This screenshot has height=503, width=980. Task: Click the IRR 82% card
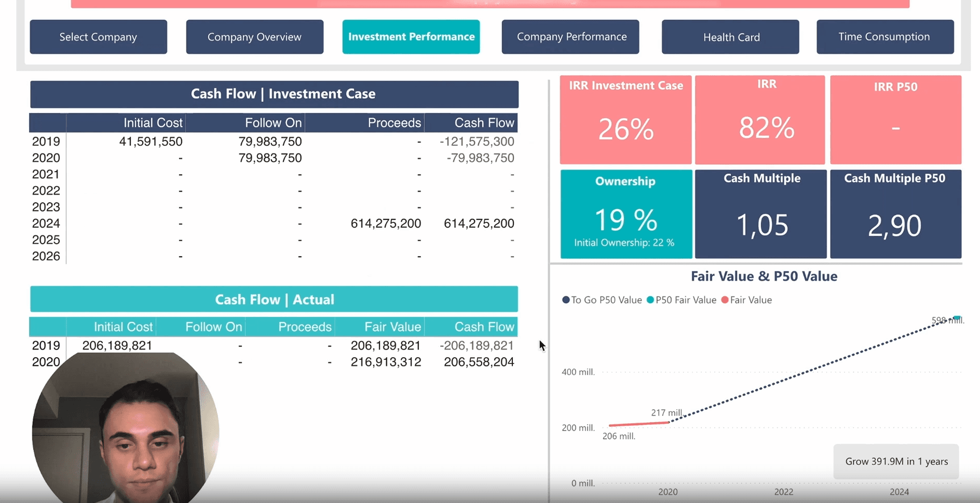click(760, 120)
